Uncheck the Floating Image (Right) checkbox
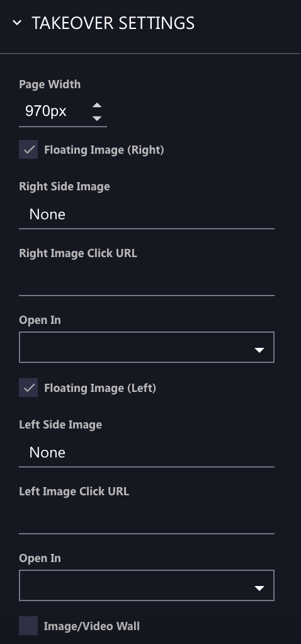Image resolution: width=301 pixels, height=644 pixels. (28, 149)
